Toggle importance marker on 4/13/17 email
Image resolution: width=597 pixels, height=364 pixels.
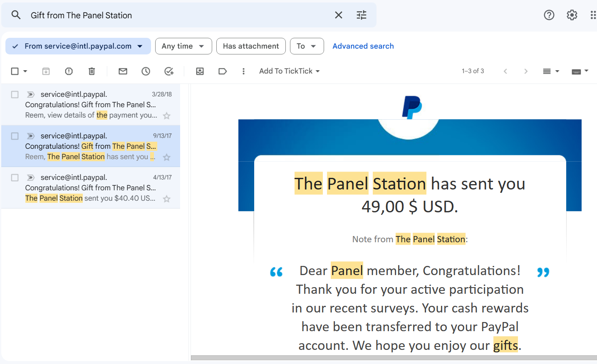tap(30, 177)
